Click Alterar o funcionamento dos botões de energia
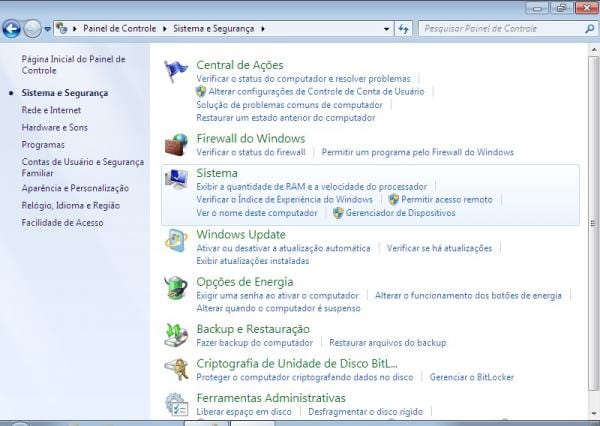 coord(468,296)
